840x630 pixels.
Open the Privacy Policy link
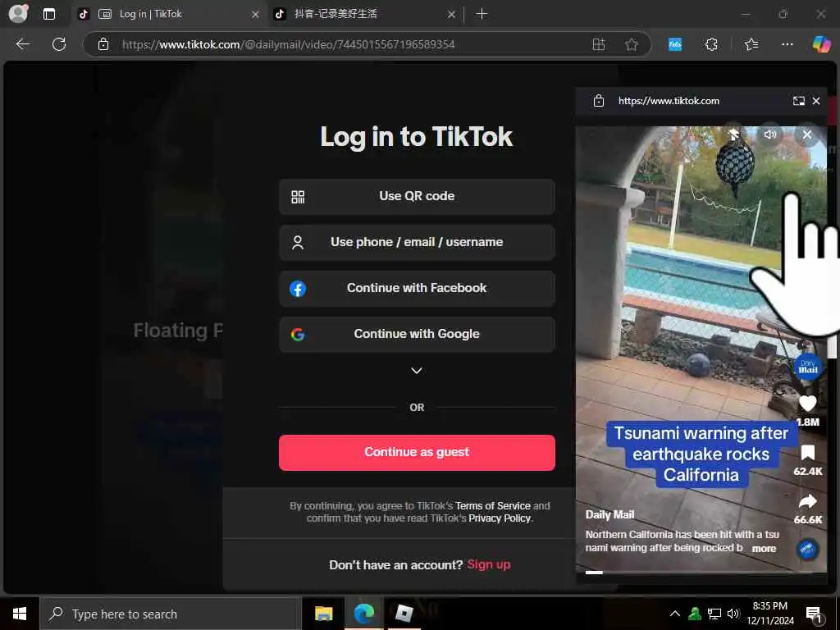click(x=500, y=518)
